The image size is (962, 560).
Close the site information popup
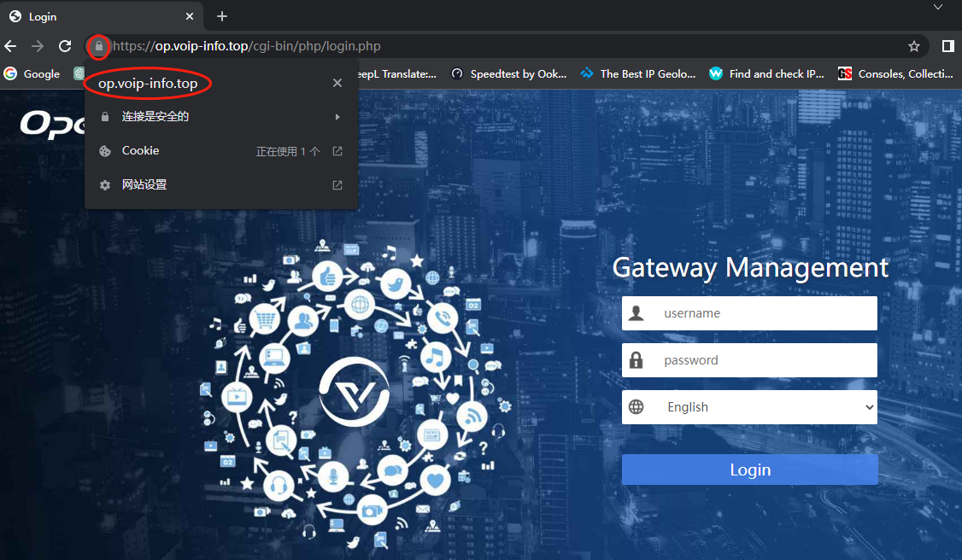coord(337,83)
